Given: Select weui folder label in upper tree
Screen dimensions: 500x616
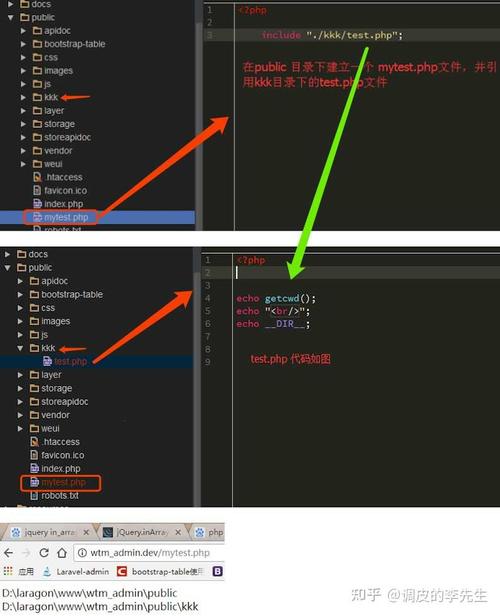Looking at the screenshot, I should 53,164.
